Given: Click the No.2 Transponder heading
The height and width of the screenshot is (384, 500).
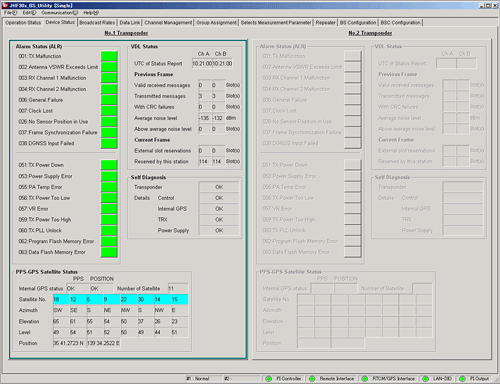Looking at the screenshot, I should point(370,33).
